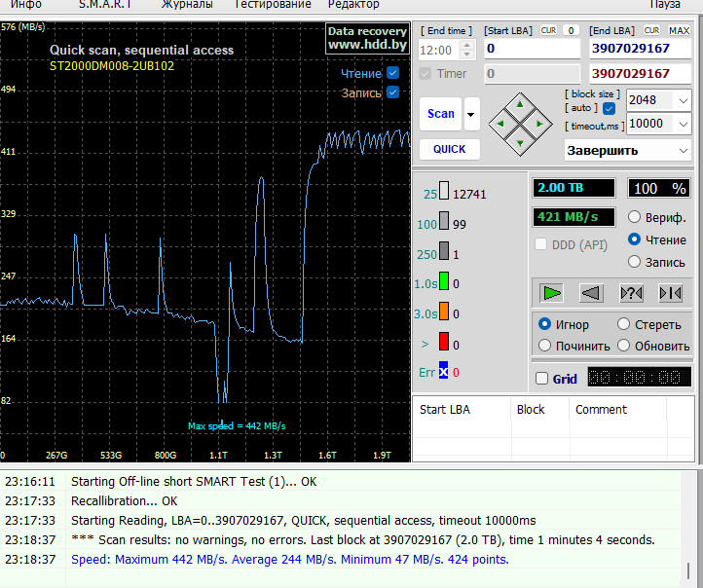Screen dimensions: 703x588
Task: Select the Запись mode radio button
Action: (x=634, y=262)
